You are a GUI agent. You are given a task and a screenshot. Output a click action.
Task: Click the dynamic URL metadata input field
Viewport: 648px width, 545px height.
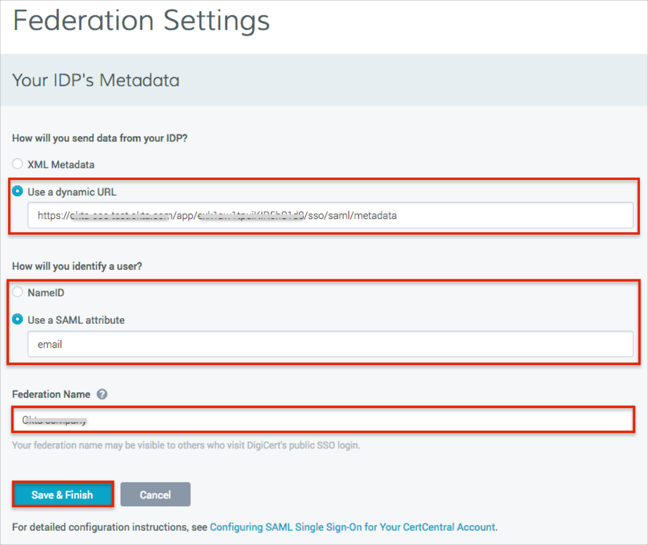click(330, 215)
